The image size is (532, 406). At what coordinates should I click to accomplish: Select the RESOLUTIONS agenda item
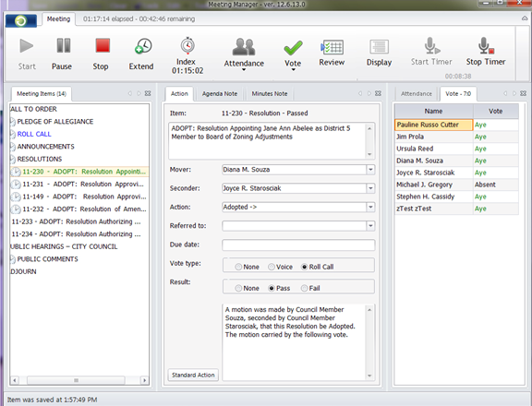40,160
